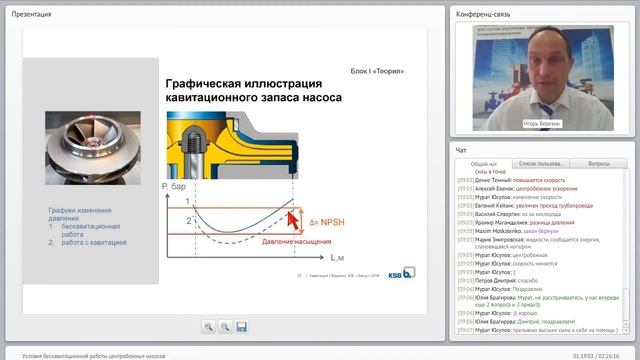Zoom out of the presentation slide
Image resolution: width=640 pixels, height=360 pixels.
pos(225,327)
